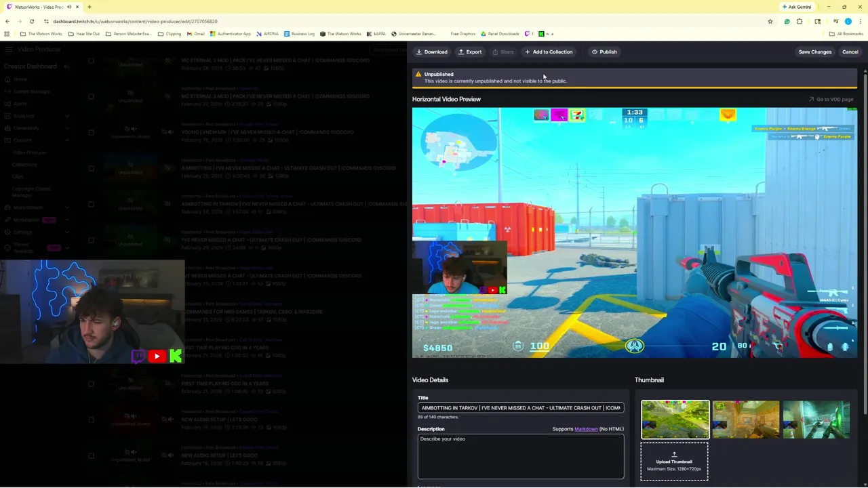Screen dimensions: 868x488
Task: Click into the video Title field
Action: (x=520, y=408)
